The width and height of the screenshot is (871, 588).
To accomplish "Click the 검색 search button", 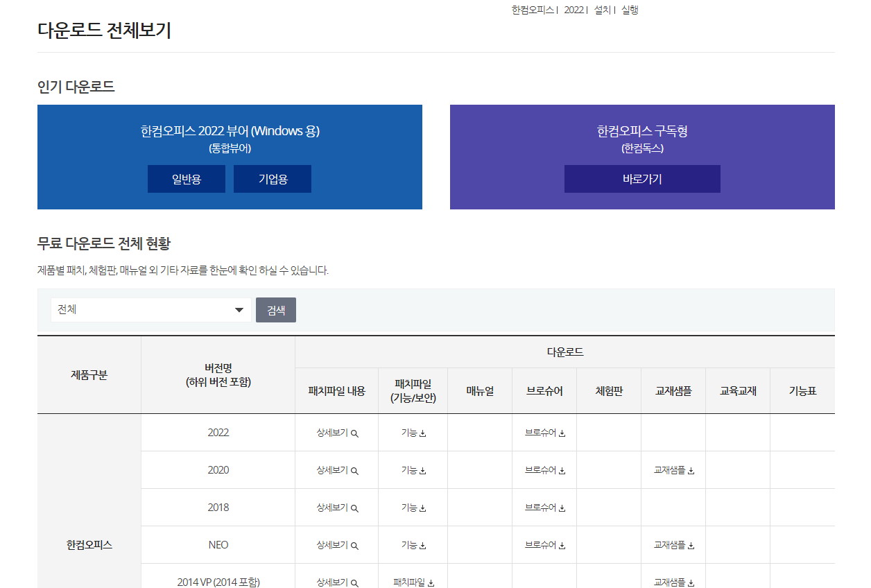I will click(276, 310).
